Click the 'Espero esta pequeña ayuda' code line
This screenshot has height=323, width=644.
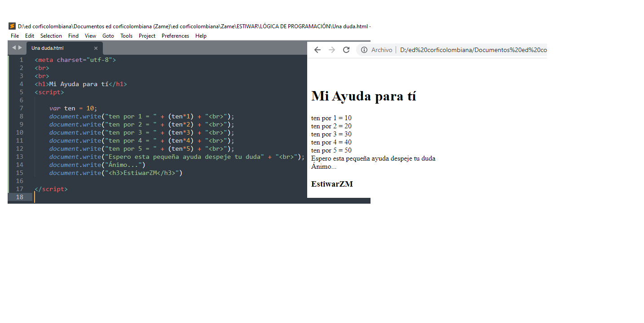[177, 157]
